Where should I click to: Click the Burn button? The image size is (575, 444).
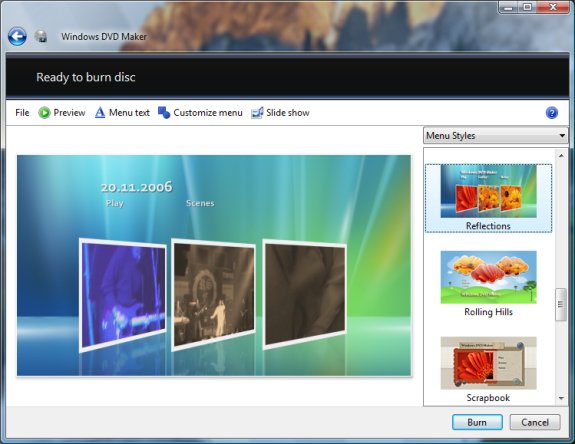477,422
